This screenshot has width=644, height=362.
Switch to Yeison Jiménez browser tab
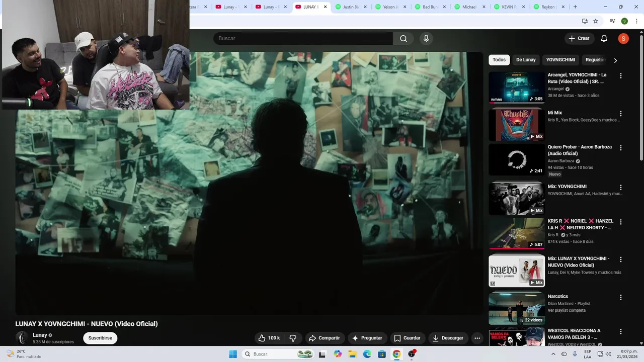(x=390, y=7)
